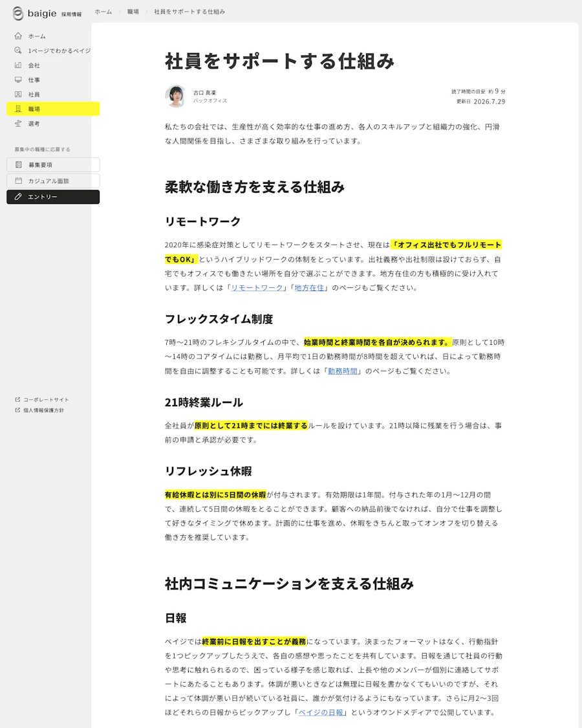
Task: Click highlighted text 原則として21時までには終業する
Action: pos(251,425)
